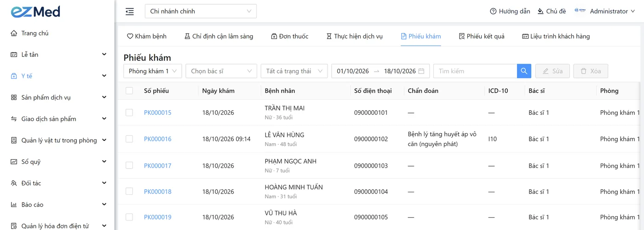Click the heart icon on Khám bệnh
The image size is (644, 230).
130,36
